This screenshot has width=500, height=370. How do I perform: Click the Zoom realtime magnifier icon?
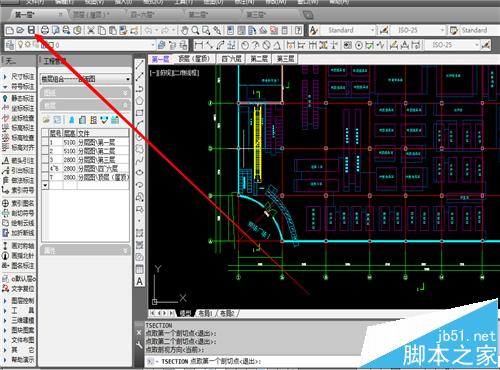[195, 30]
